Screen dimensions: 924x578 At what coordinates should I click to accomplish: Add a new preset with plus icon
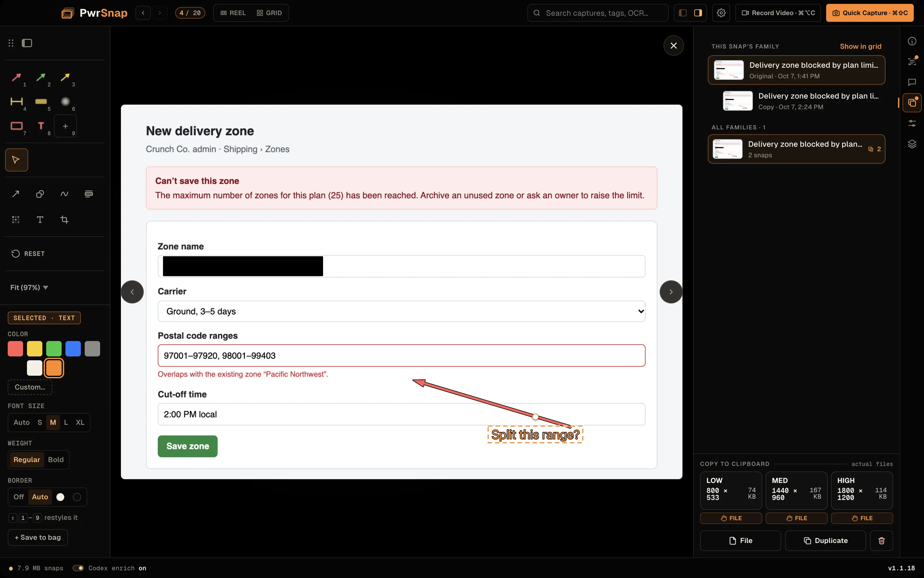(65, 126)
